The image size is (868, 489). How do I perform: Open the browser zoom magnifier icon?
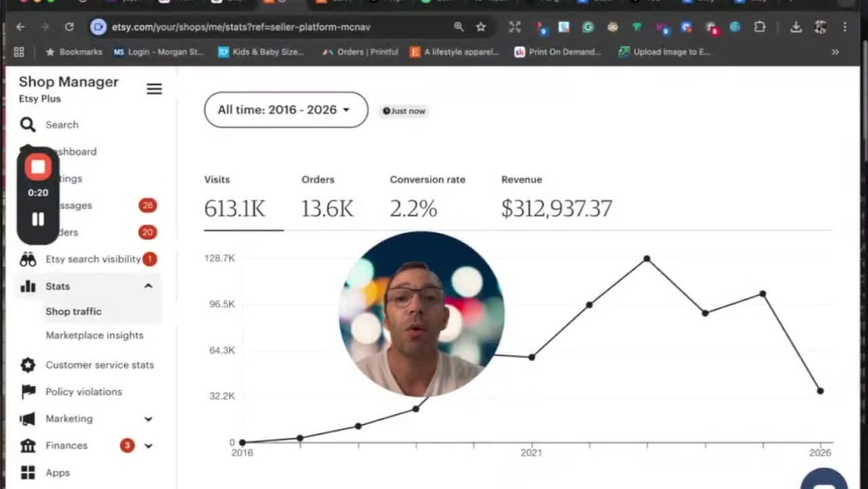(x=458, y=26)
